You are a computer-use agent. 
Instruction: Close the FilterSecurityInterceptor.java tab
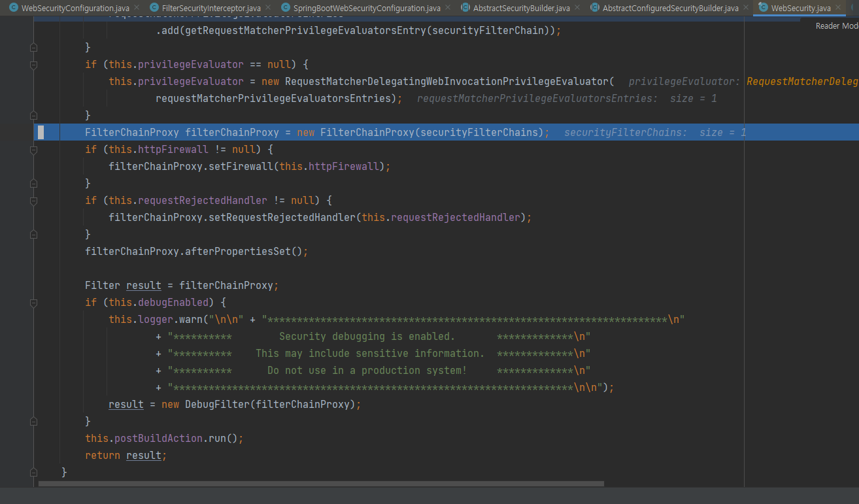(268, 8)
